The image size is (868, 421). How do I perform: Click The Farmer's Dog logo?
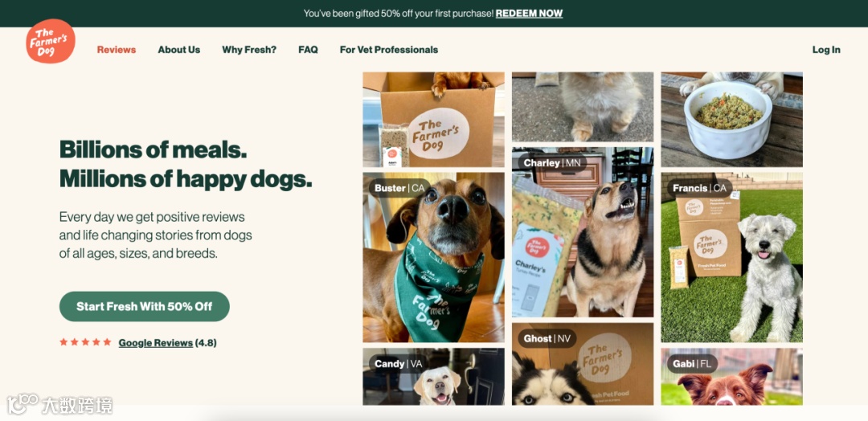pos(51,42)
